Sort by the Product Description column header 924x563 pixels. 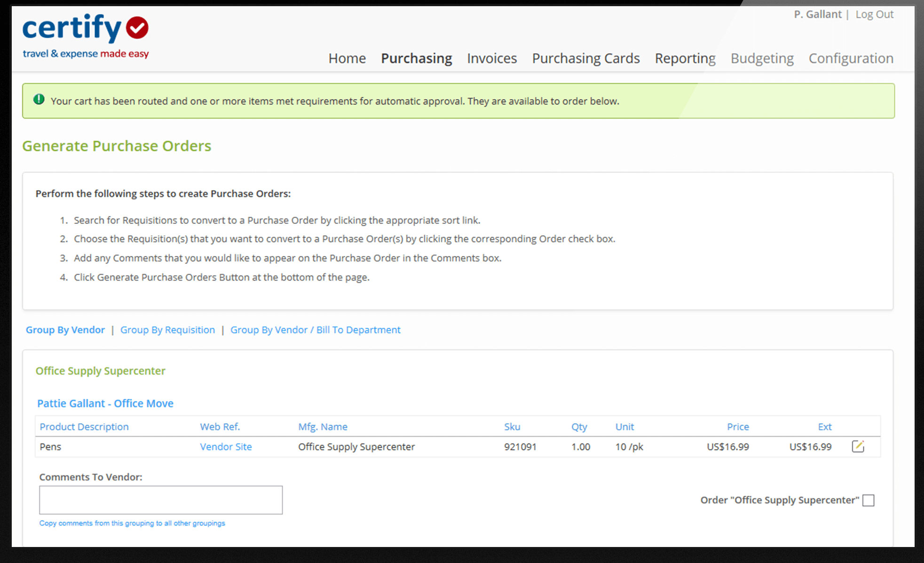click(x=84, y=427)
